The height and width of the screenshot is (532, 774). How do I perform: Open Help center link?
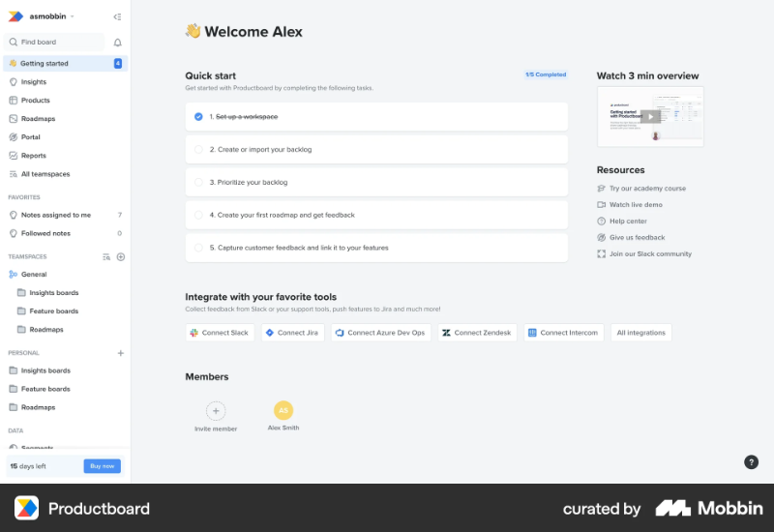coord(627,222)
